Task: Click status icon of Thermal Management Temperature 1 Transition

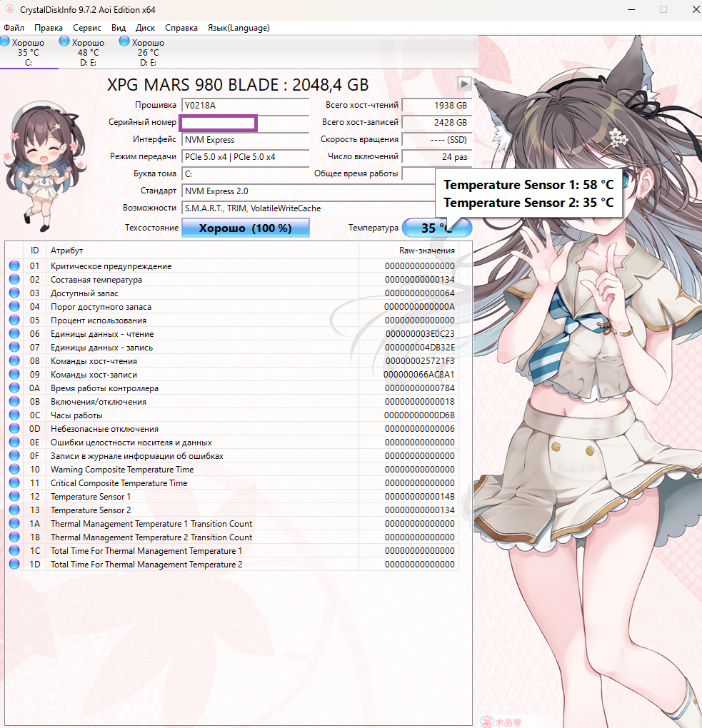Action: 14,523
